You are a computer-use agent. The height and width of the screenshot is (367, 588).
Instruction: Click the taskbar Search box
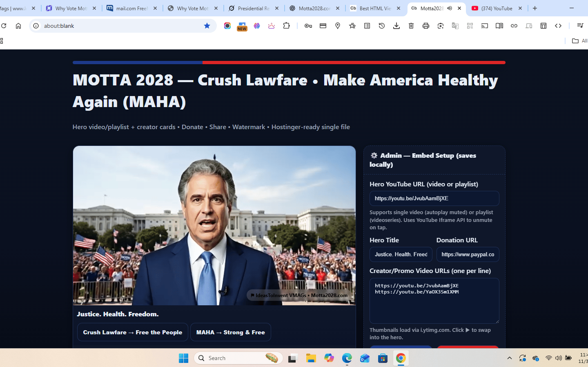238,358
